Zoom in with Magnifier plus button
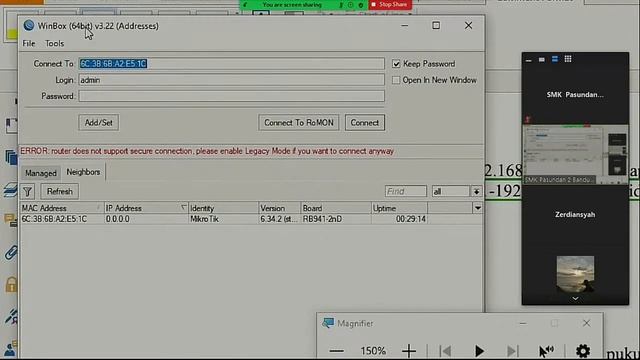The width and height of the screenshot is (640, 360). pyautogui.click(x=409, y=351)
